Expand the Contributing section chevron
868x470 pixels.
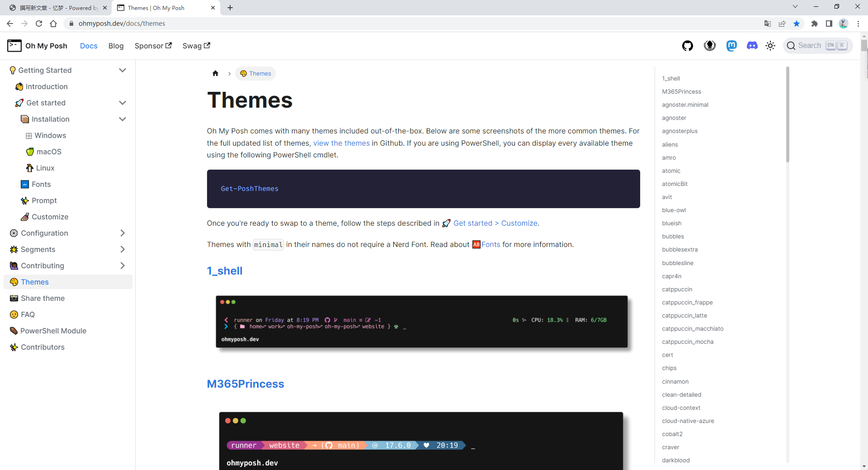tap(123, 266)
